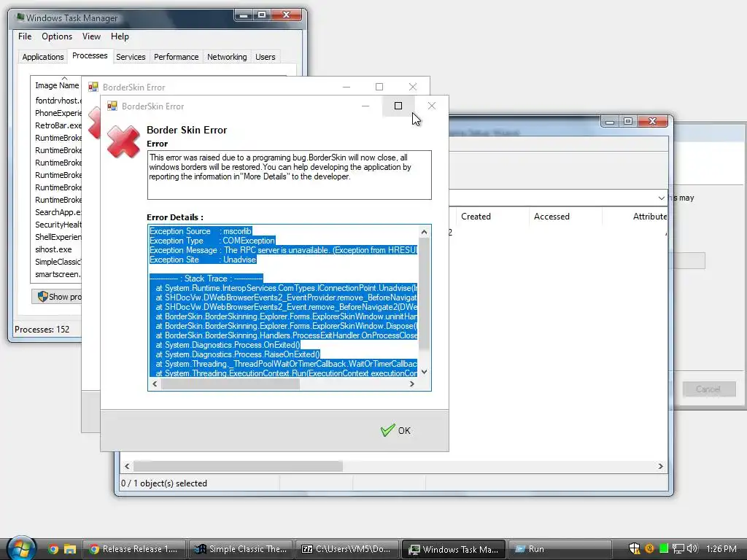Open the Networking tab
747x560 pixels.
click(227, 57)
